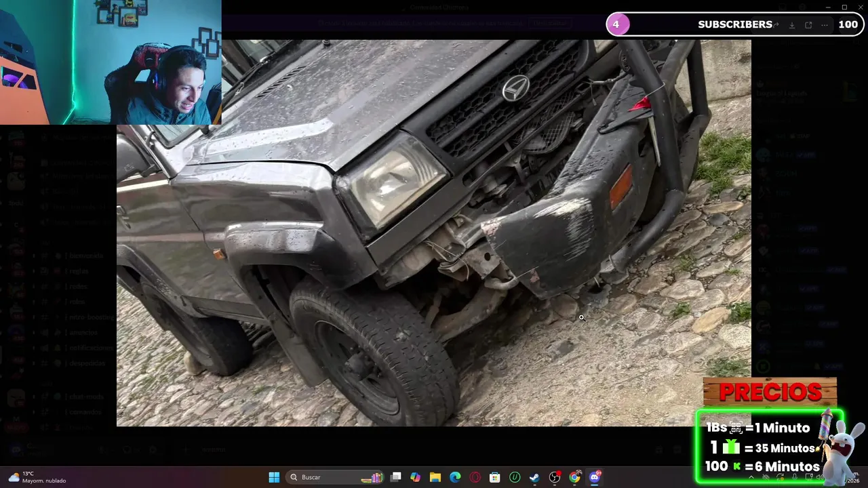The width and height of the screenshot is (868, 488).
Task: Open File Explorer from the taskbar
Action: [x=435, y=477]
